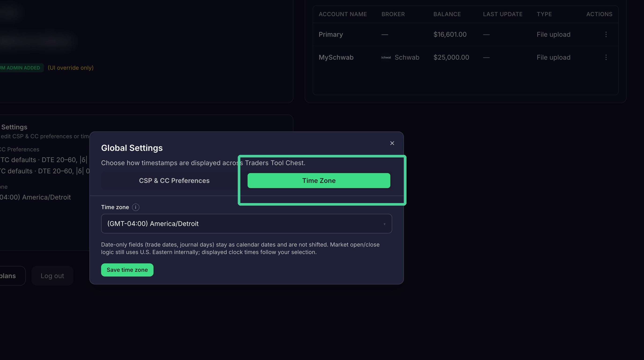Viewport: 644px width, 360px height.
Task: Switch to CSP & CC Preferences tab
Action: click(x=174, y=181)
